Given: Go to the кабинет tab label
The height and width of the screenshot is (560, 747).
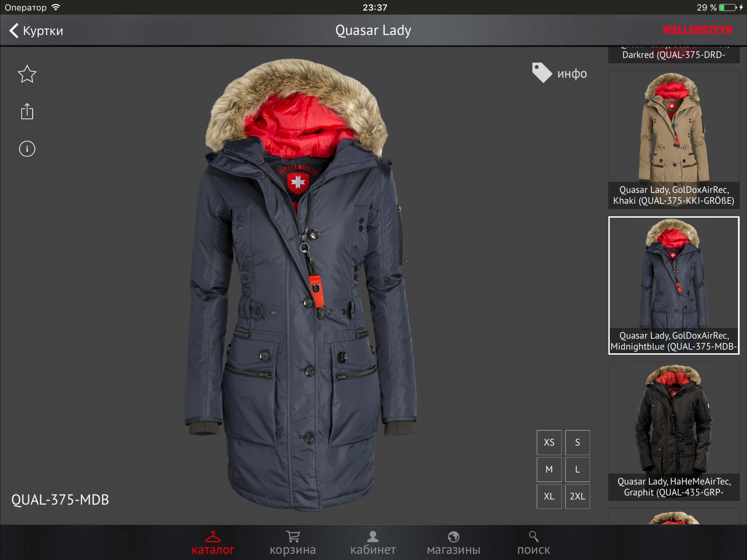Looking at the screenshot, I should tap(373, 550).
